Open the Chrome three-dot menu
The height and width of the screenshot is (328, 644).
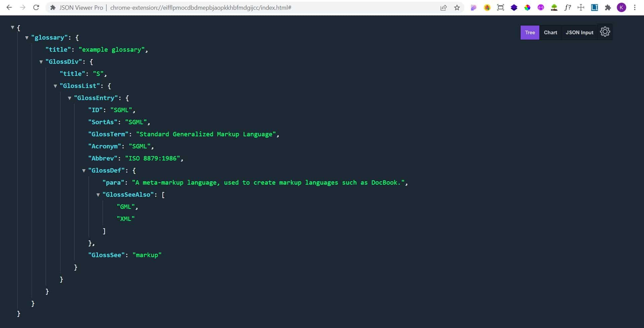click(x=635, y=7)
